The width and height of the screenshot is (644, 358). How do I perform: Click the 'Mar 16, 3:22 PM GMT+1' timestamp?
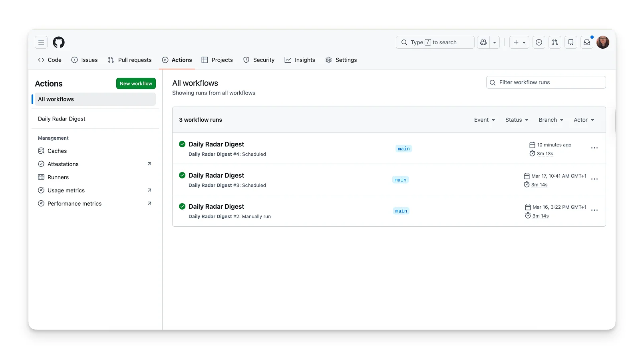(559, 207)
